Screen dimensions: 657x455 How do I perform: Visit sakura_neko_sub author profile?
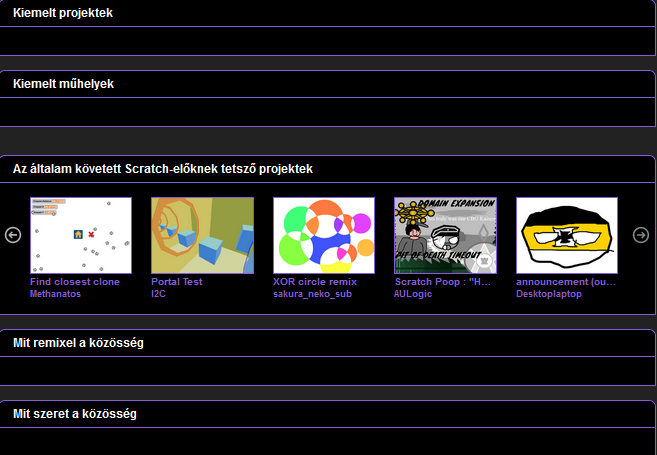(x=313, y=294)
